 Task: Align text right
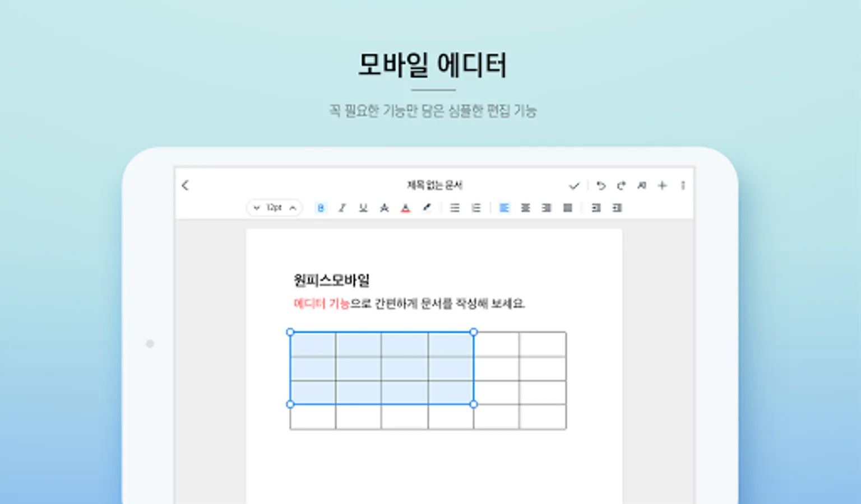[547, 208]
